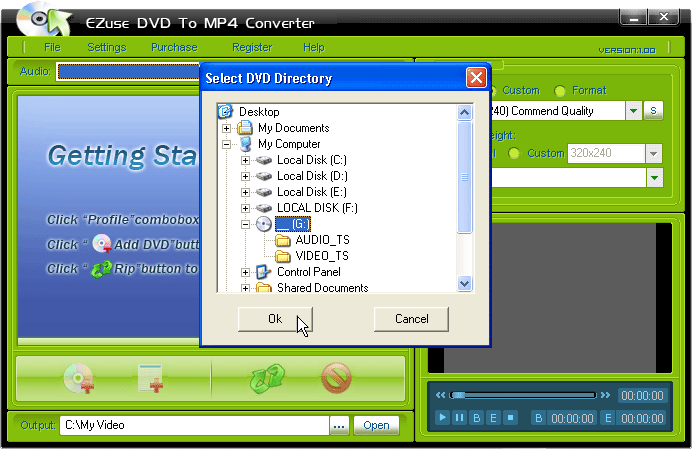Select Shared Documents in the tree
The width and height of the screenshot is (692, 449).
tap(323, 288)
